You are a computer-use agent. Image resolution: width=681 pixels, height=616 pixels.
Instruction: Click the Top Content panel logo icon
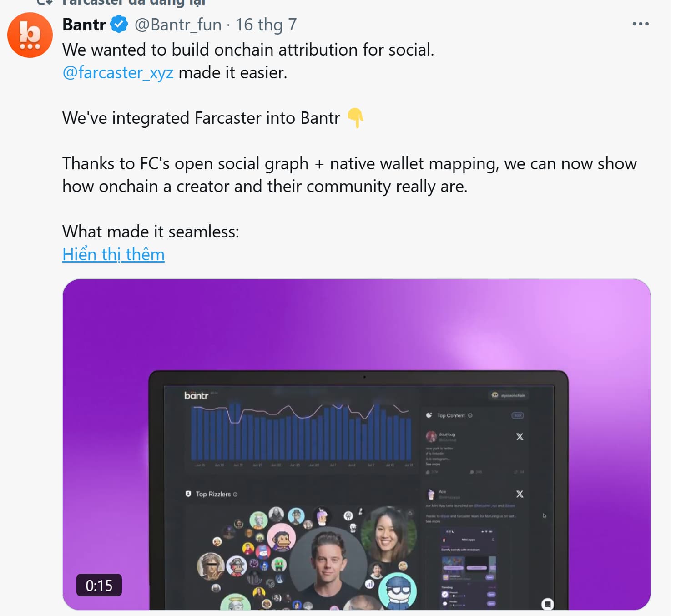[429, 415]
